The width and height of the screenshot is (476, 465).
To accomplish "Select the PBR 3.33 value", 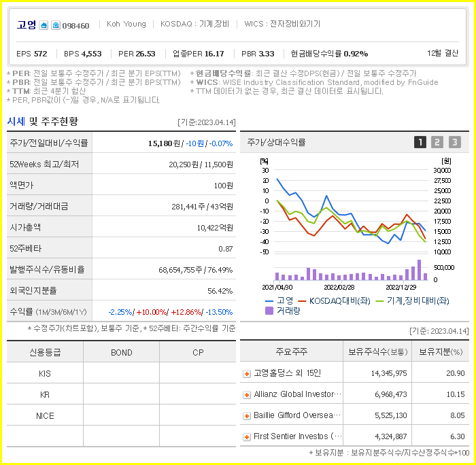I will [x=258, y=54].
